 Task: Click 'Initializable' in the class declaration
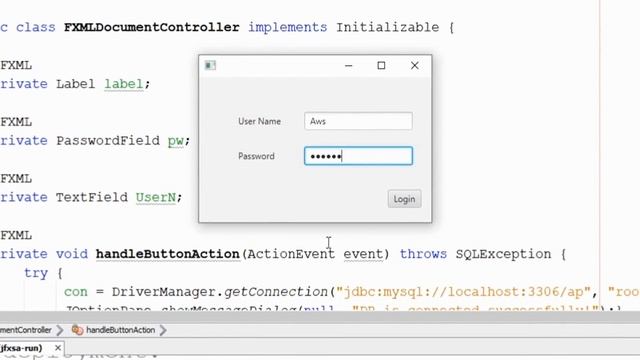tap(387, 27)
